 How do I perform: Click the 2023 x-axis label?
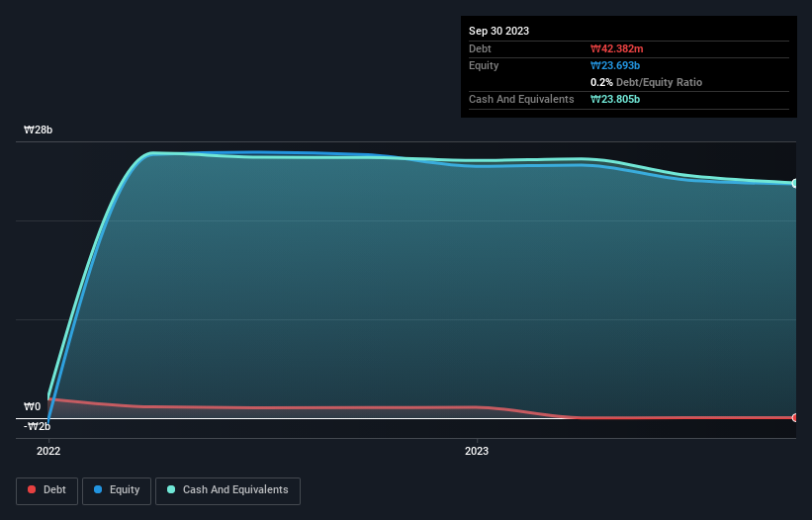pos(477,451)
